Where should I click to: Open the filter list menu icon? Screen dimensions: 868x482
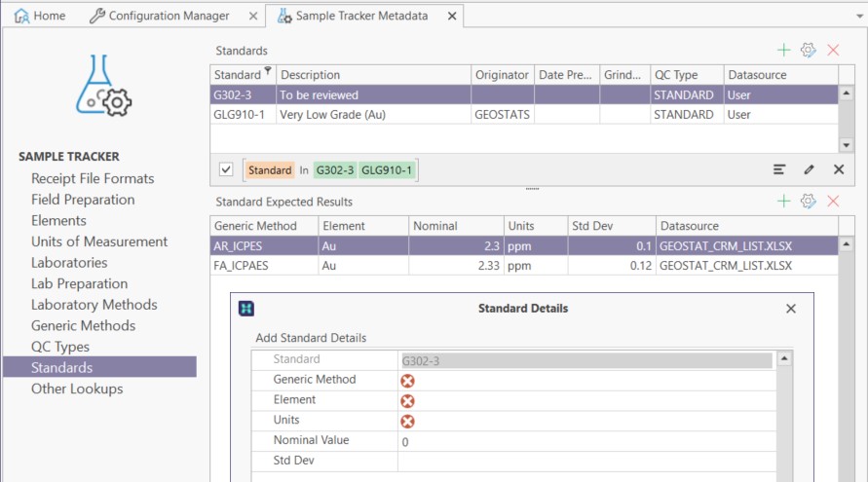[779, 169]
